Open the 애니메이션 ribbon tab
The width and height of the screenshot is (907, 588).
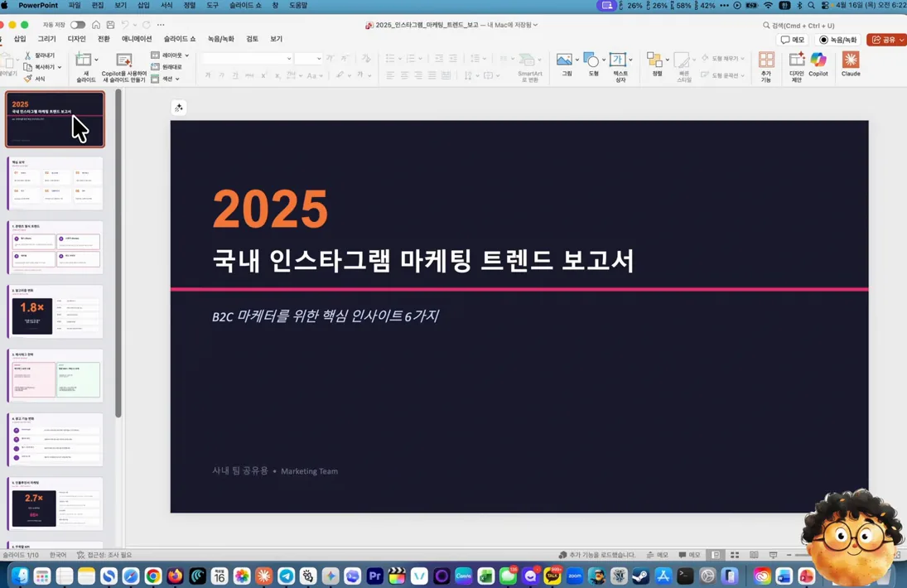(137, 39)
